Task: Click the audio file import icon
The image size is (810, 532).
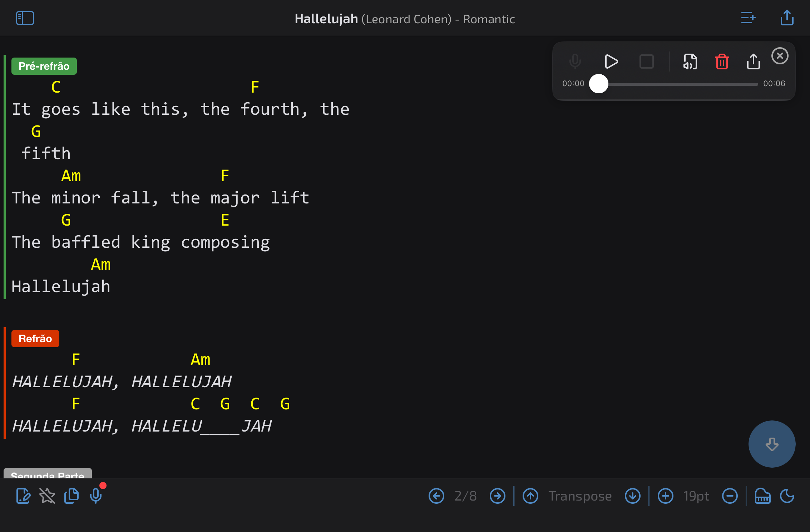Action: [690, 61]
